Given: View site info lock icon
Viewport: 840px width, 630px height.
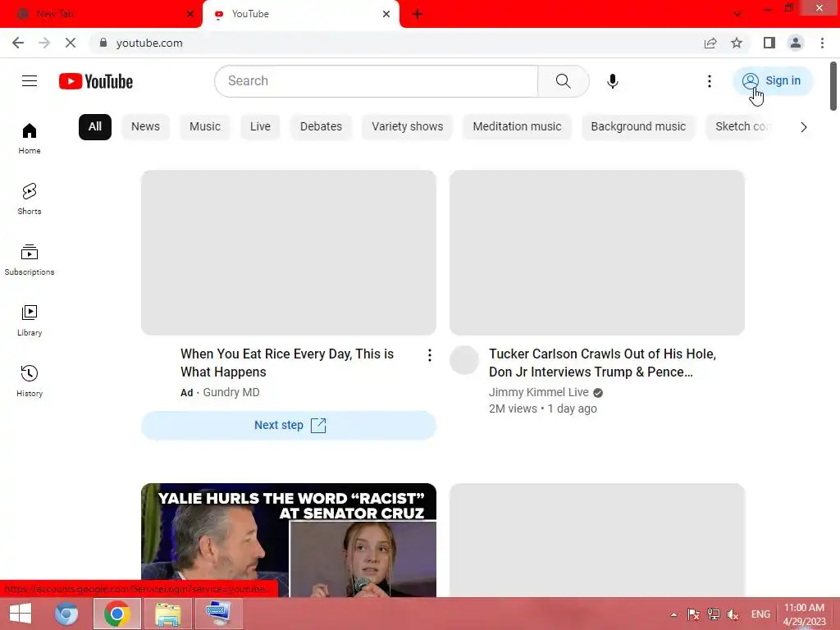Looking at the screenshot, I should (x=103, y=43).
